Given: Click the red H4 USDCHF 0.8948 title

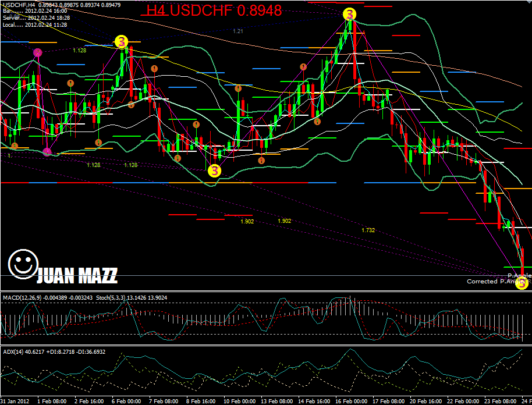Looking at the screenshot, I should (x=214, y=10).
